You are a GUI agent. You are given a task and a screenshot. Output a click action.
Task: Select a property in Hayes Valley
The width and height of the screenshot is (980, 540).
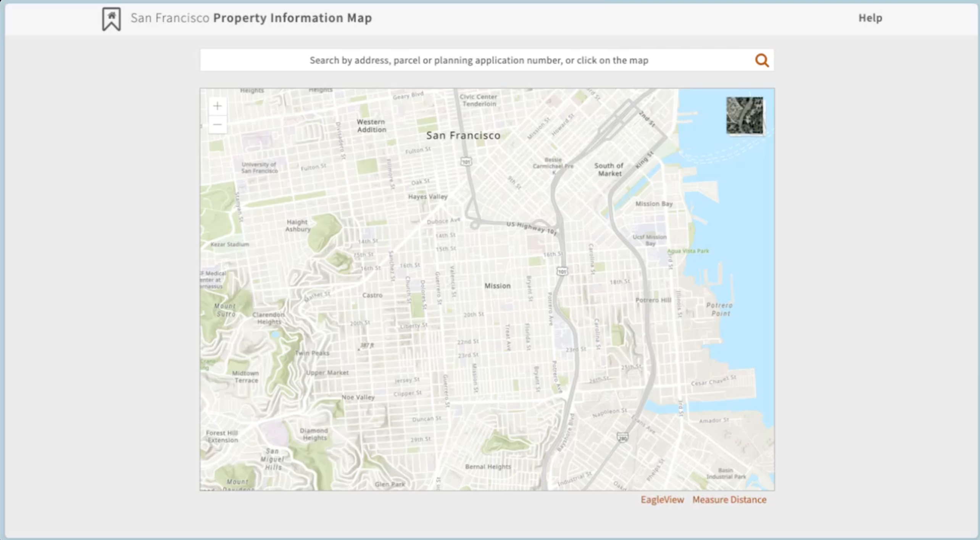[x=427, y=196]
